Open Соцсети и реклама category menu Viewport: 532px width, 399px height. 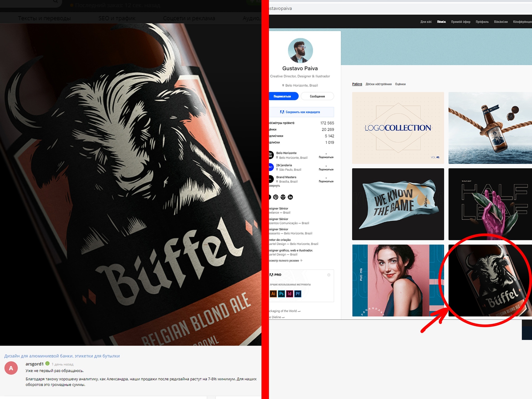tap(189, 18)
